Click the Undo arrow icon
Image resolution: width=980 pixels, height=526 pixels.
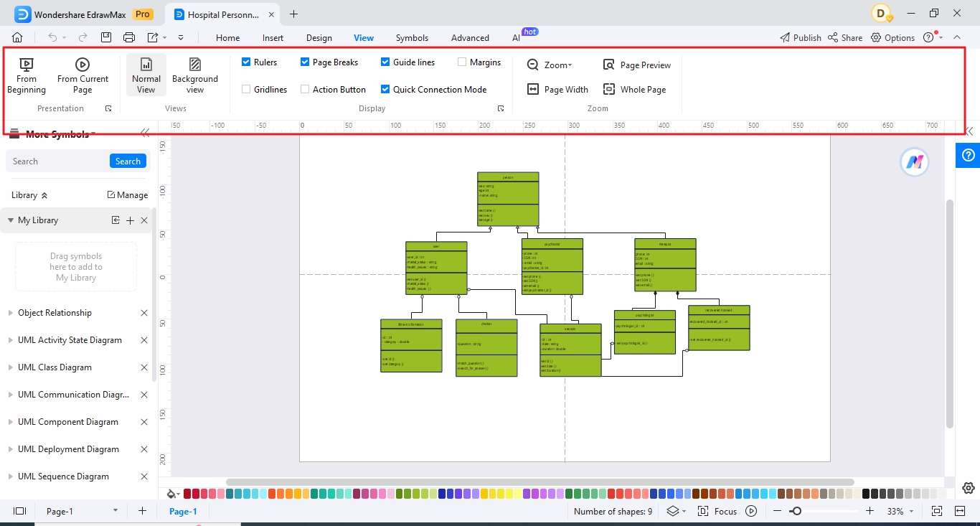52,37
